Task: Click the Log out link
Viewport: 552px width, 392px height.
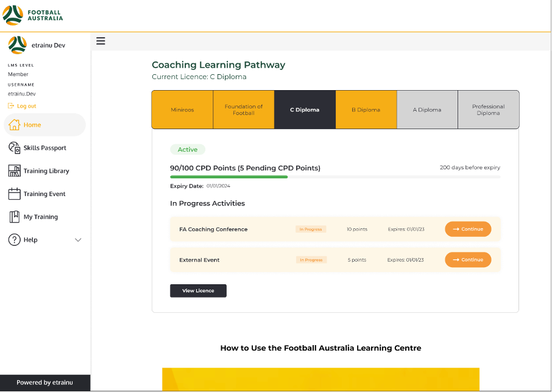Action: point(26,106)
